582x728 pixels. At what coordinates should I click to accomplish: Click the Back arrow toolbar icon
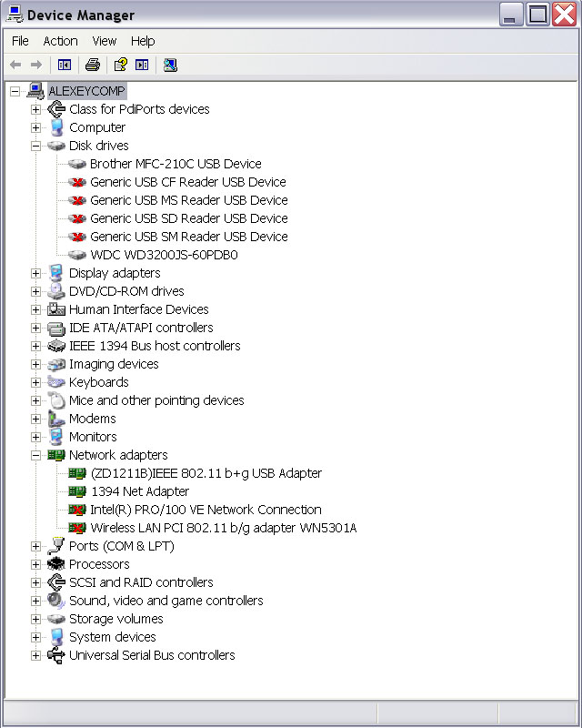point(15,65)
